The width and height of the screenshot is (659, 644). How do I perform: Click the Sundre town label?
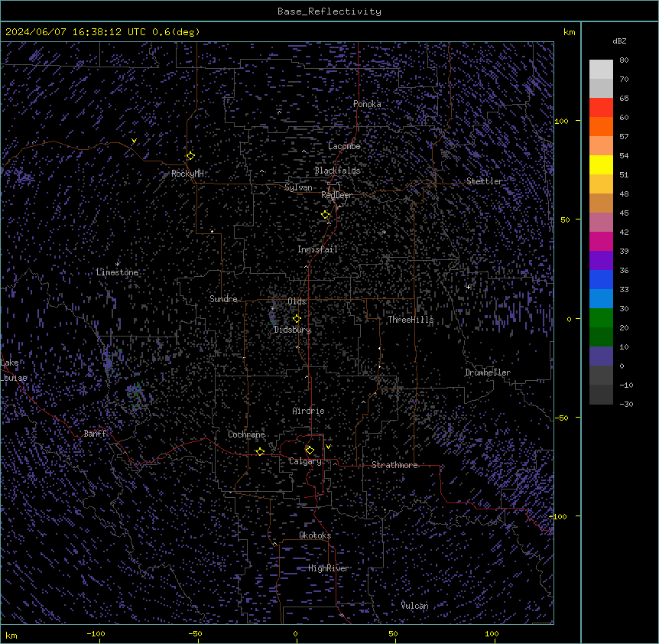[x=223, y=299]
